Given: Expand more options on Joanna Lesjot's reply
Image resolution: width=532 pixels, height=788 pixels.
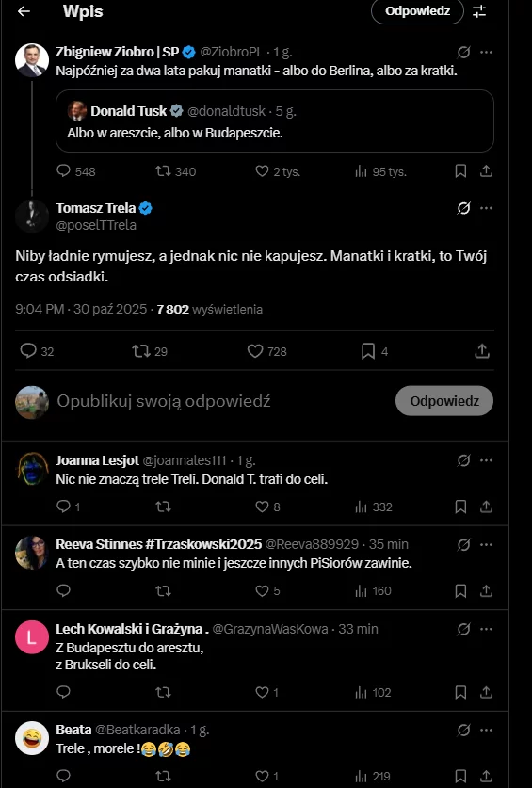Looking at the screenshot, I should [x=486, y=460].
